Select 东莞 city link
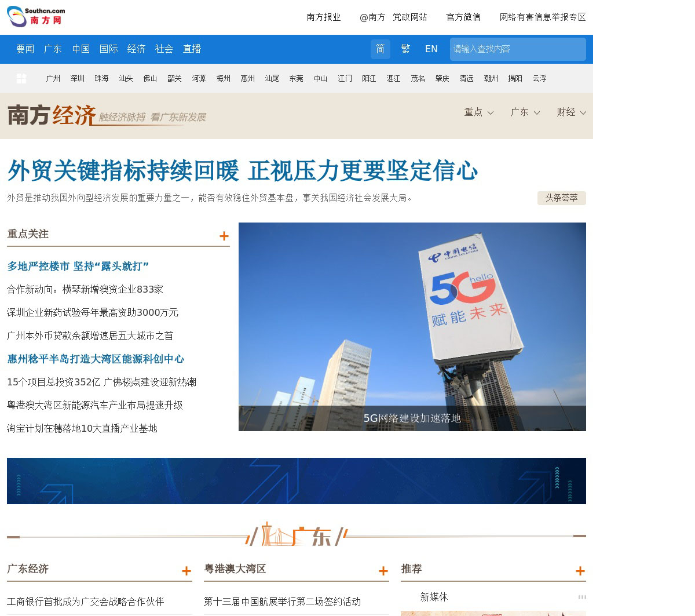The height and width of the screenshot is (616, 695). tap(297, 78)
